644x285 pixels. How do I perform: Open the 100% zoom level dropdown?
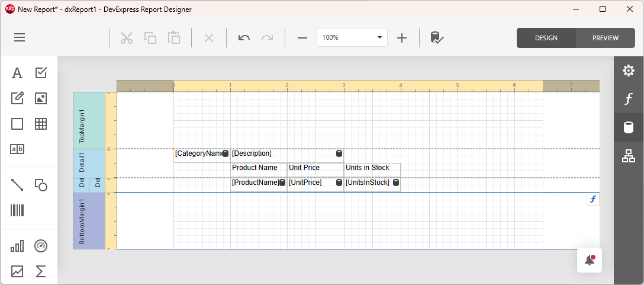(x=352, y=37)
